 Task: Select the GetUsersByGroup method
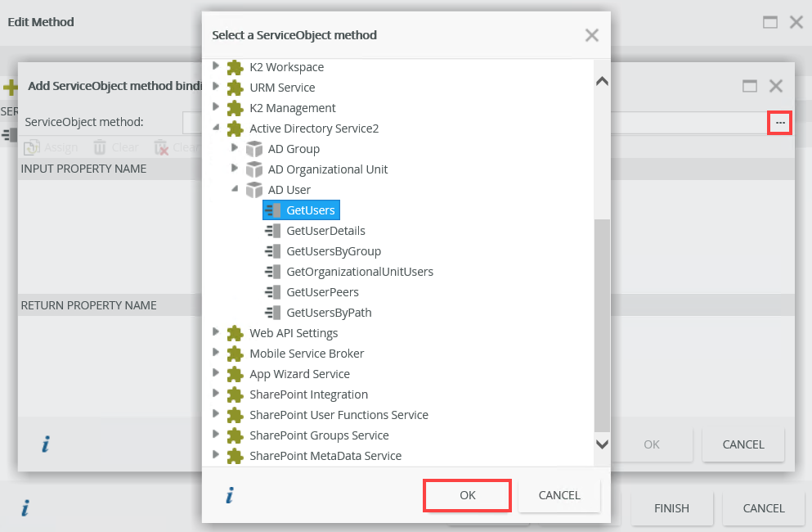click(x=334, y=251)
